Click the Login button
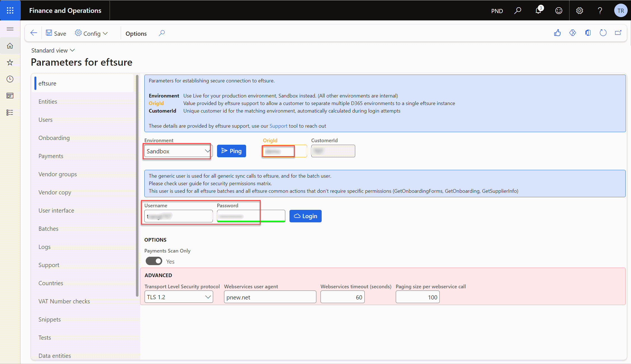 pos(305,216)
